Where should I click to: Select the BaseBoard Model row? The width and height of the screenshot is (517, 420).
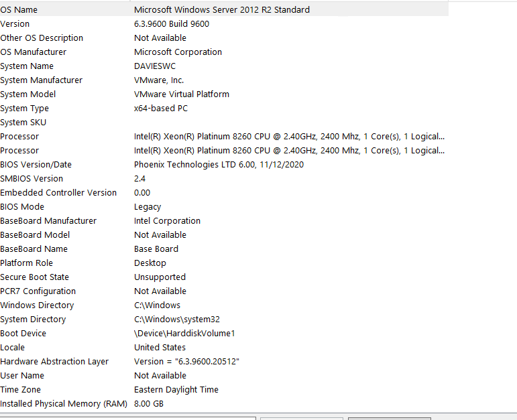click(x=224, y=235)
